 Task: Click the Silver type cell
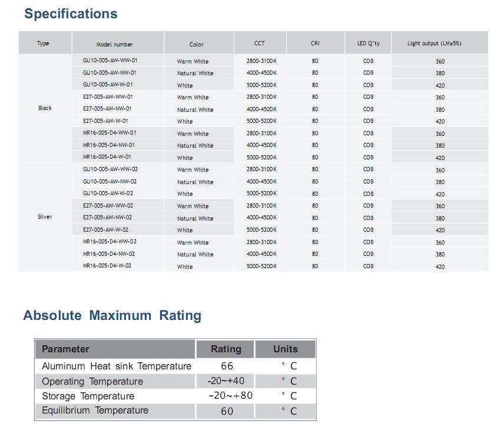pyautogui.click(x=45, y=217)
